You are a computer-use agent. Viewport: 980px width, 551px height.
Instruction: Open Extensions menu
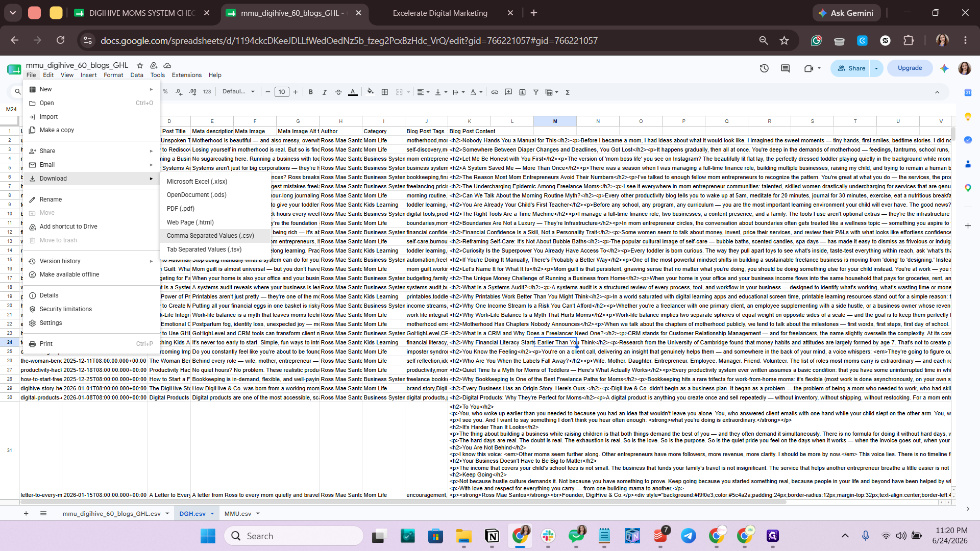pos(186,75)
